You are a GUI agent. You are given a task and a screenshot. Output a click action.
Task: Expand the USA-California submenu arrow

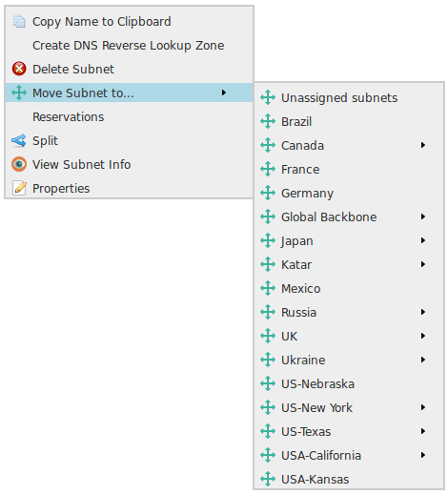tap(423, 455)
